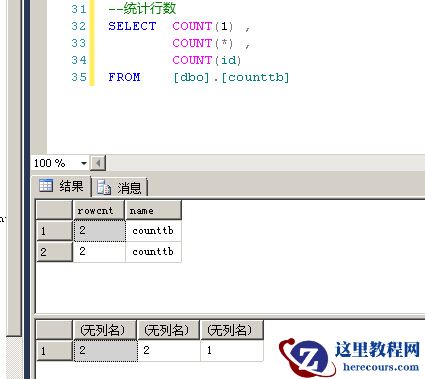Image resolution: width=425 pixels, height=379 pixels.
Task: Select the third (无列名) column header
Action: (232, 330)
